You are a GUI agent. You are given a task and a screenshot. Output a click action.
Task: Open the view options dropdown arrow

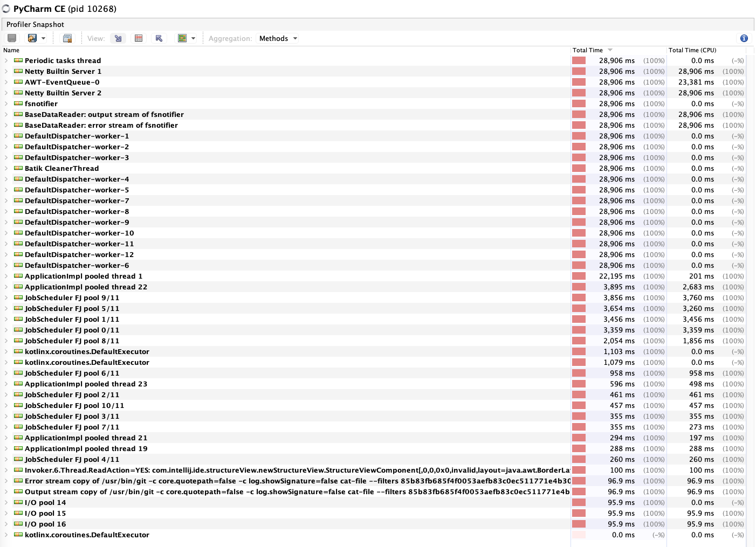coord(193,38)
